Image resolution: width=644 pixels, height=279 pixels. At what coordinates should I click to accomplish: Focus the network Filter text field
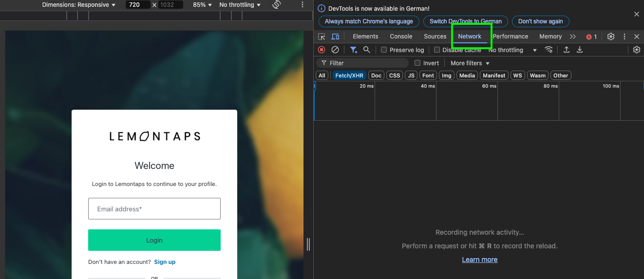[x=363, y=63]
